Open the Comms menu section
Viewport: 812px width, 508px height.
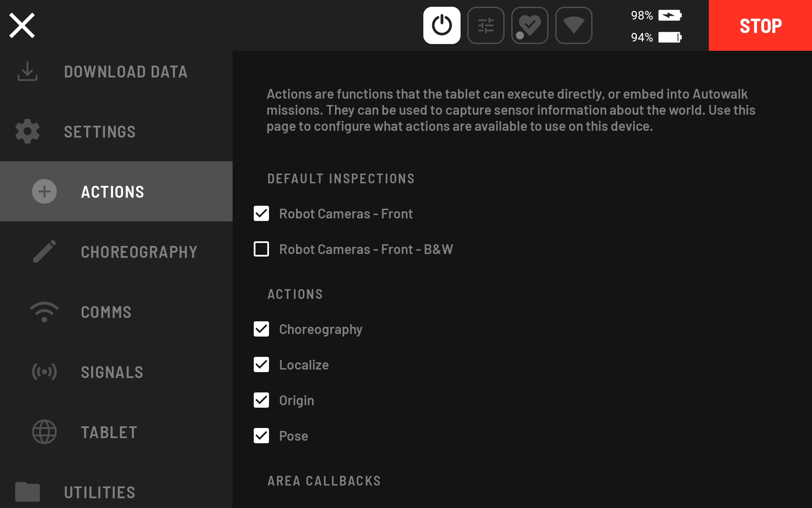click(x=106, y=312)
